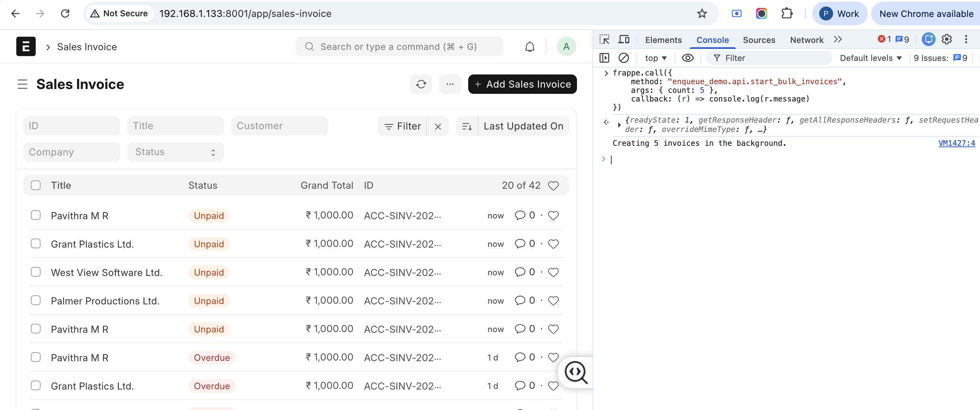Click the DevTools console Filter input
This screenshot has width=980, height=410.
(x=769, y=58)
